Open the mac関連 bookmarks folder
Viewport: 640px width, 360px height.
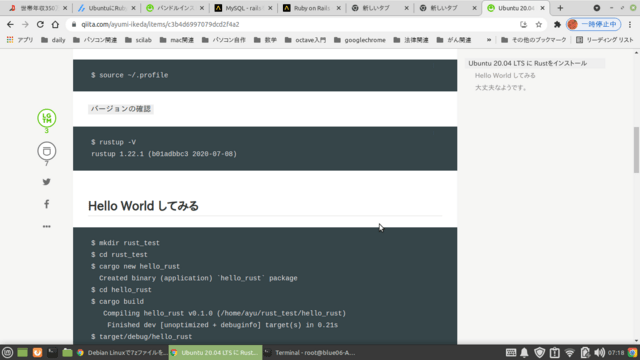point(177,40)
